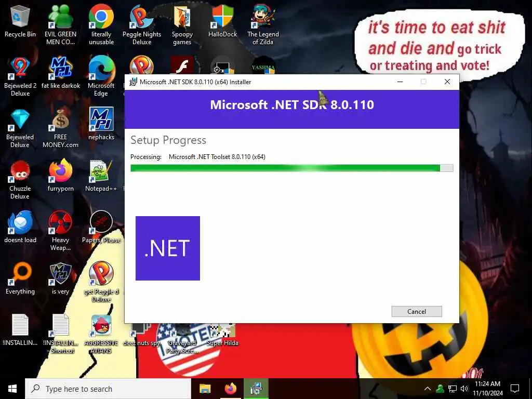Viewport: 532px width, 399px height.
Task: Click the 11:24 AM taskbar clock
Action: (x=487, y=389)
